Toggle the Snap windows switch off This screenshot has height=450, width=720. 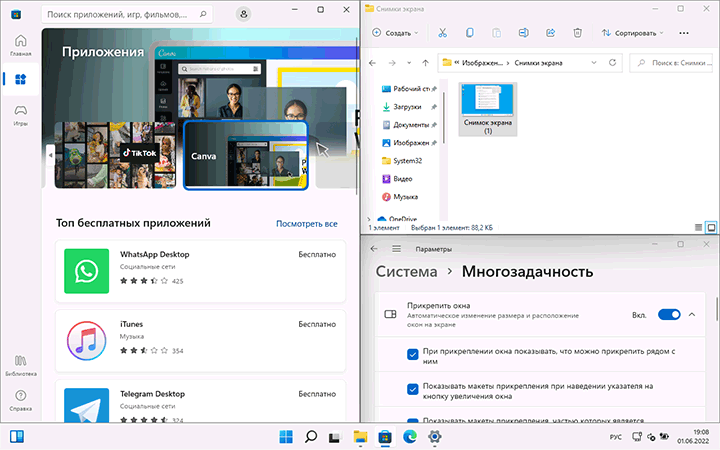[x=669, y=315]
